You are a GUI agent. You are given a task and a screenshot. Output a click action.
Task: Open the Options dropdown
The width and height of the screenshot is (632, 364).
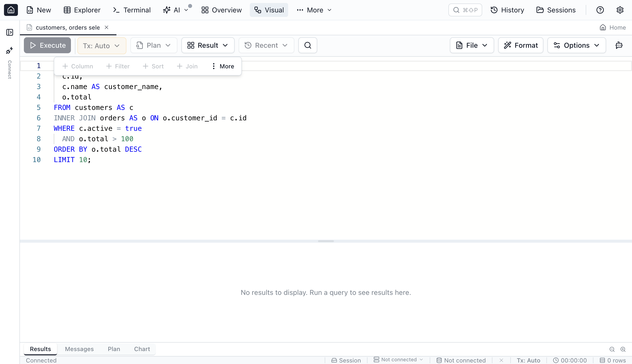pos(577,45)
